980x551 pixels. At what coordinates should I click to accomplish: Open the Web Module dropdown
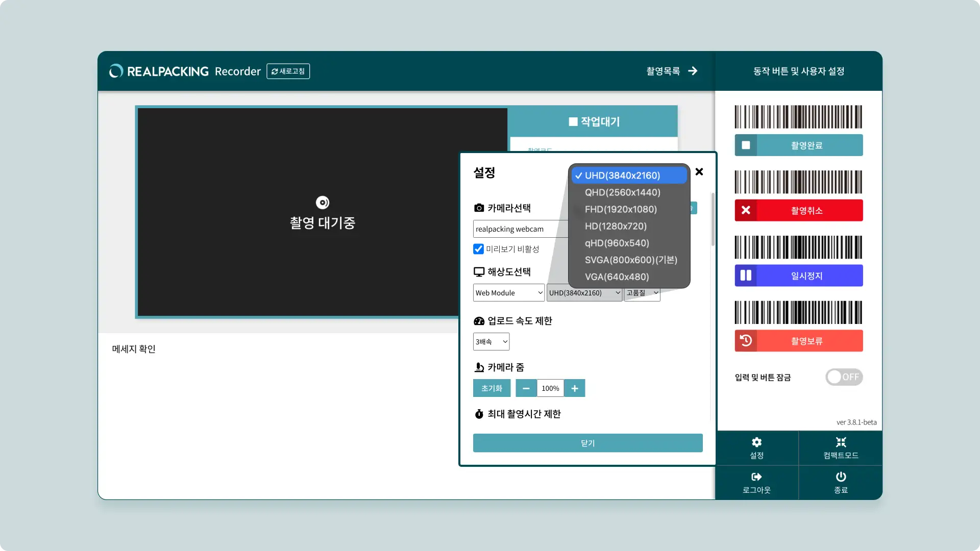pyautogui.click(x=508, y=293)
